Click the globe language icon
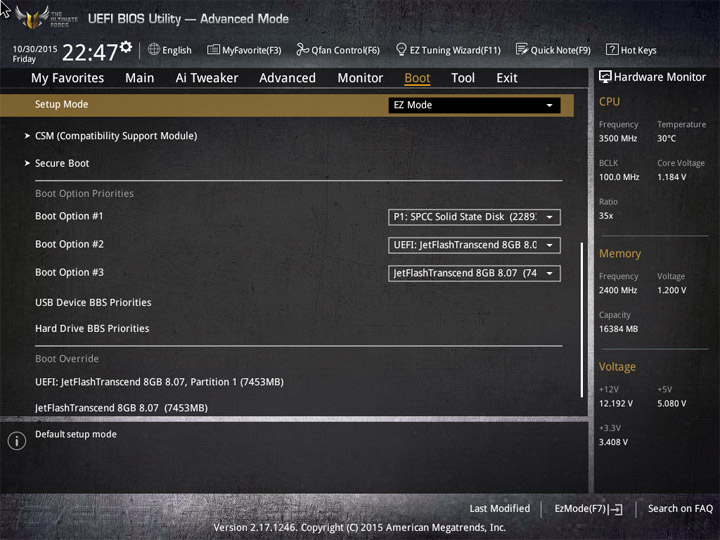This screenshot has height=540, width=720. (x=154, y=49)
